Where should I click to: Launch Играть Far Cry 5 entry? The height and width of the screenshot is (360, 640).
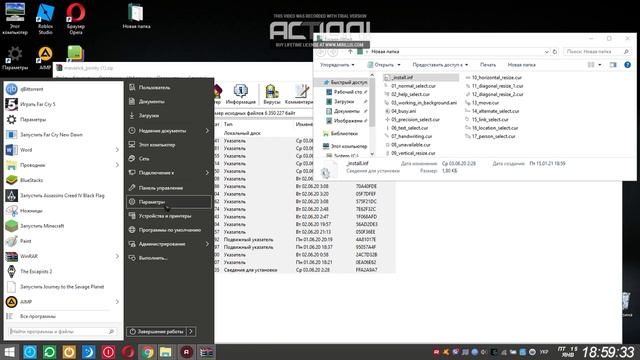point(63,104)
